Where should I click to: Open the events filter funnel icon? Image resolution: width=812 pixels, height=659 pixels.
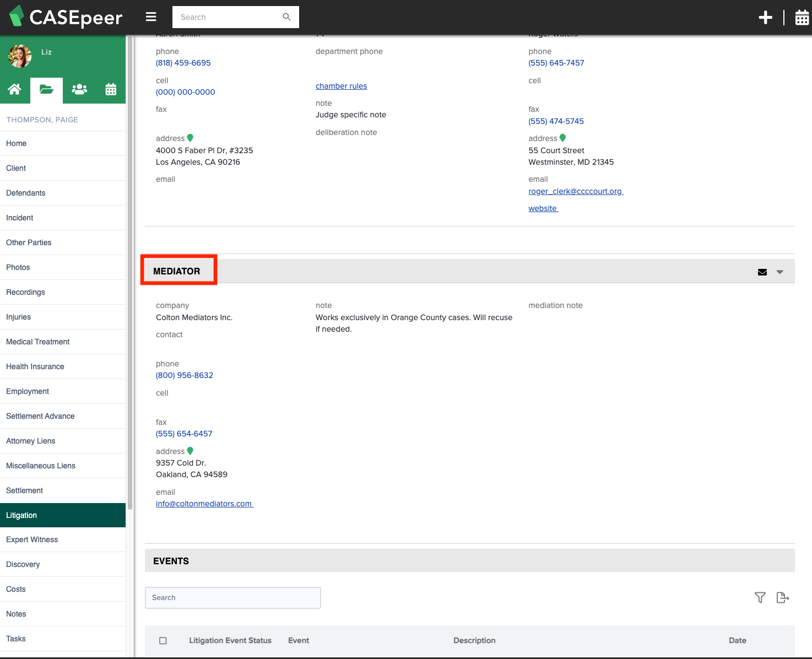click(x=760, y=597)
